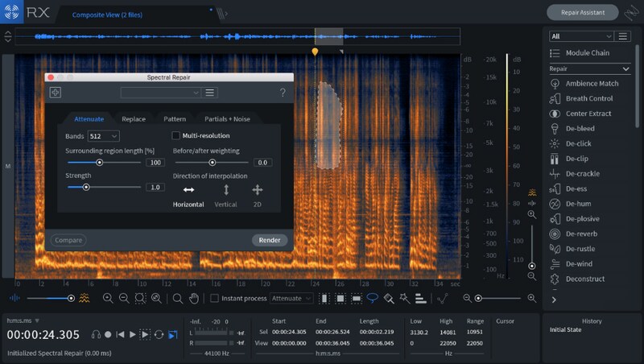Open the Bands dropdown showing 512
The width and height of the screenshot is (644, 364).
104,136
